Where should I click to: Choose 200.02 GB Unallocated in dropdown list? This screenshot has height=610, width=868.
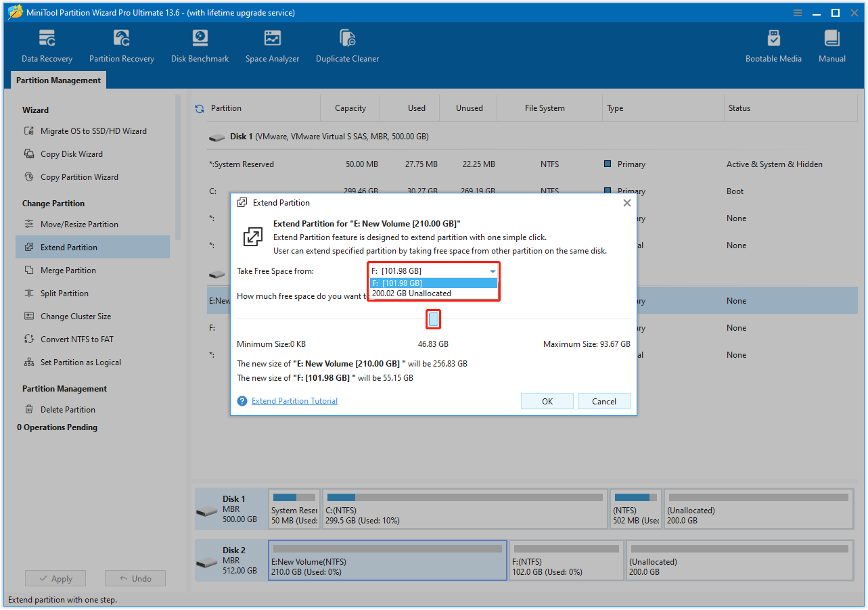coord(433,294)
